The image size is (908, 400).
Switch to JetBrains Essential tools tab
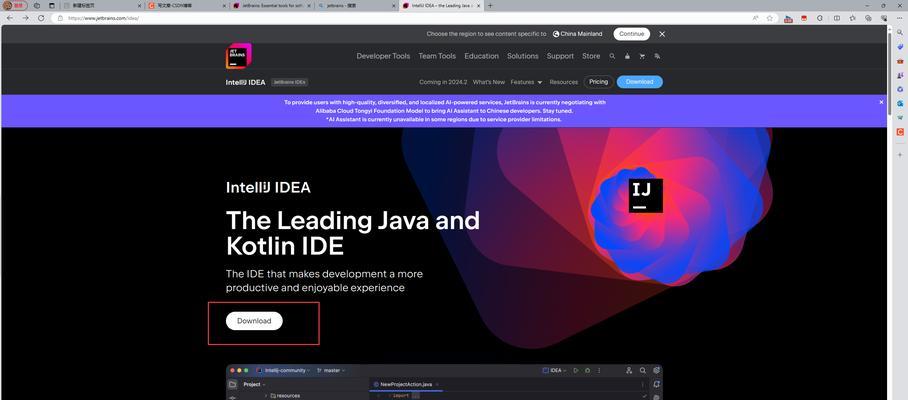click(x=270, y=5)
